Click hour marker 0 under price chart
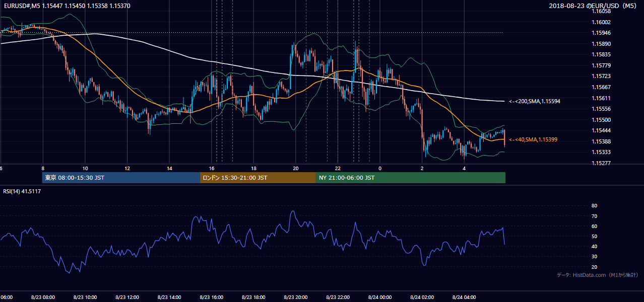The height and width of the screenshot is (302, 644). pyautogui.click(x=380, y=168)
